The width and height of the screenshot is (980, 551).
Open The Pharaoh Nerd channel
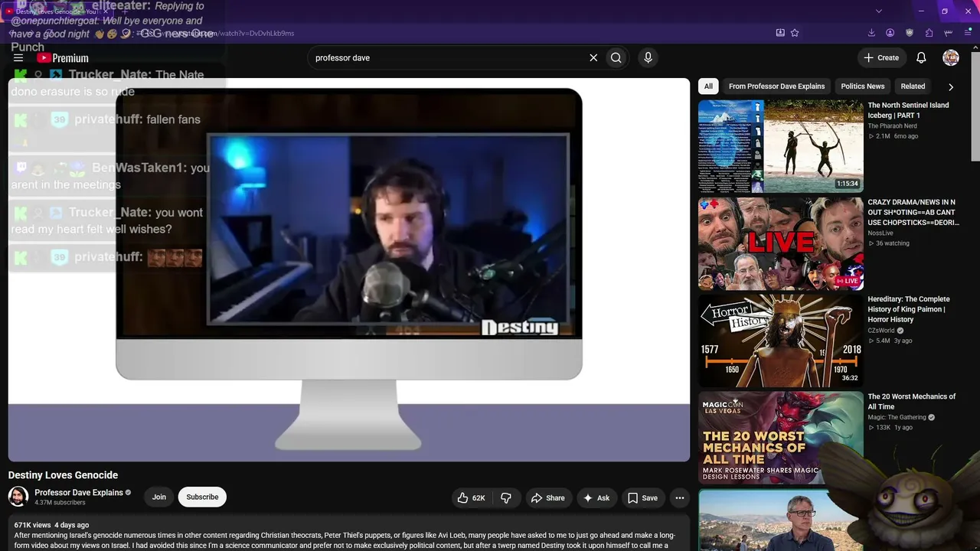coord(892,126)
